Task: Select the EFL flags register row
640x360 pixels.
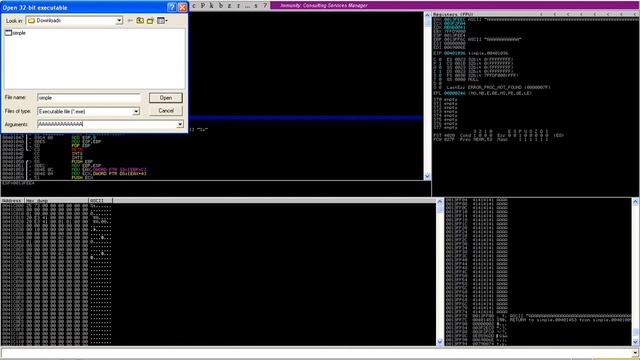Action: point(483,93)
